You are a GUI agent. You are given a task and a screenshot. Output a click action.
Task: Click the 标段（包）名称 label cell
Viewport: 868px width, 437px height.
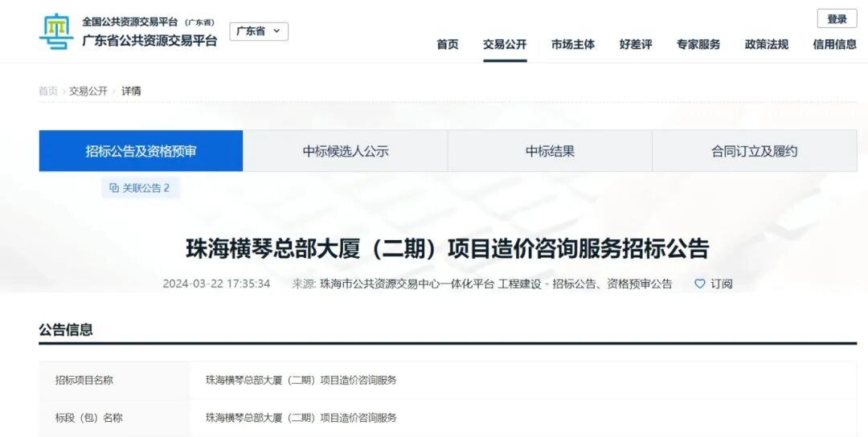[x=114, y=418]
